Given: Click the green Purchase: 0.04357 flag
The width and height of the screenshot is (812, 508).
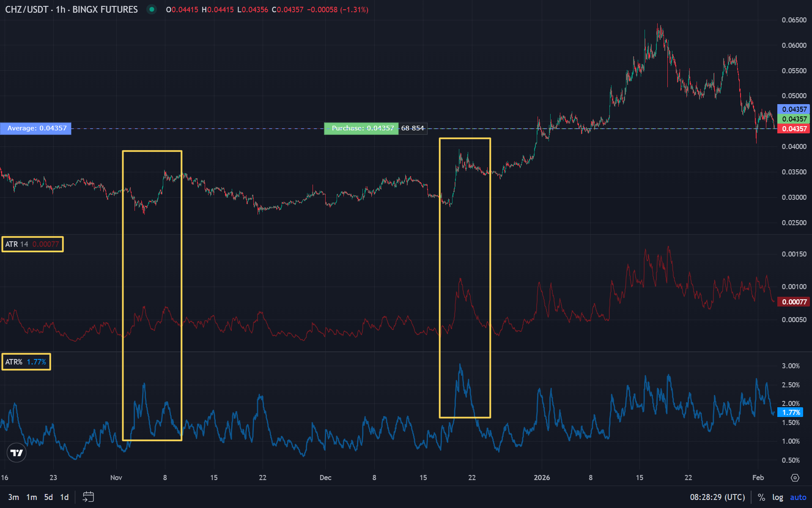Looking at the screenshot, I should pos(362,128).
